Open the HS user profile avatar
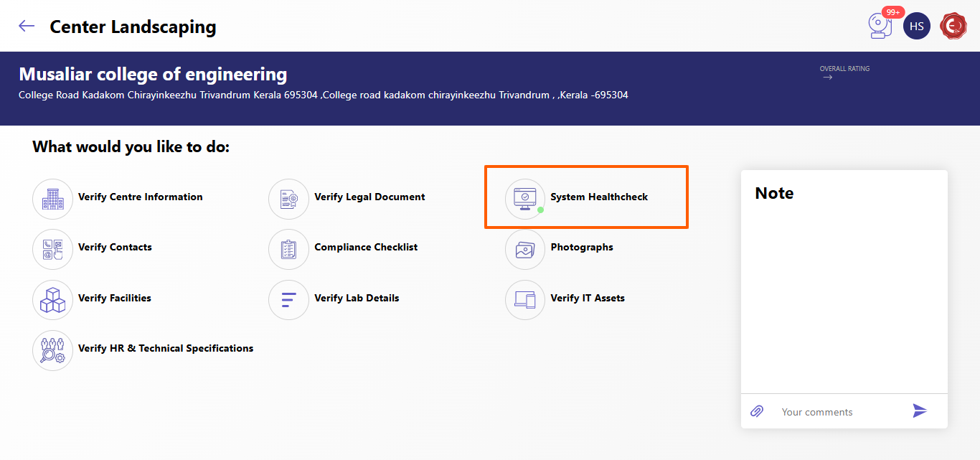 tap(916, 27)
